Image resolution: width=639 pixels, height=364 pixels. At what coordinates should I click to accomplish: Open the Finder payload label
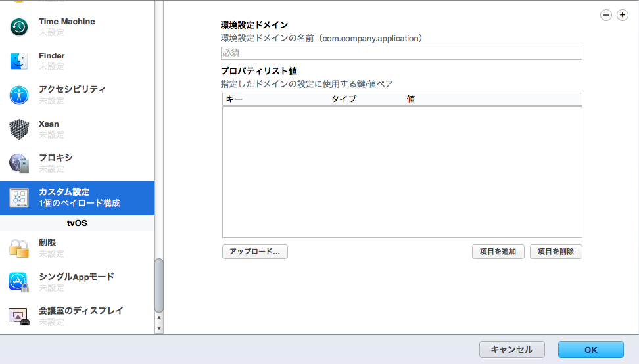click(52, 56)
